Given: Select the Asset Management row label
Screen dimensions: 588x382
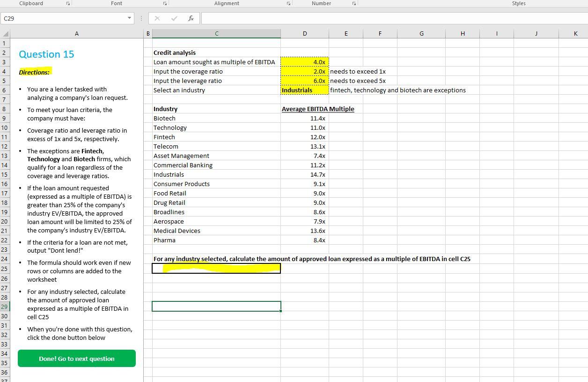Looking at the screenshot, I should (x=181, y=156).
